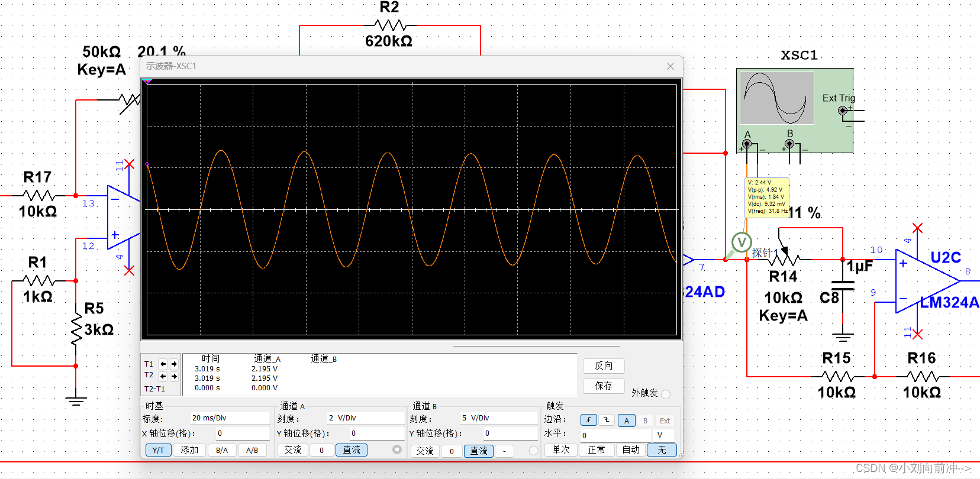Choose trigger source B
Viewport: 980px width, 479px height.
click(x=645, y=420)
